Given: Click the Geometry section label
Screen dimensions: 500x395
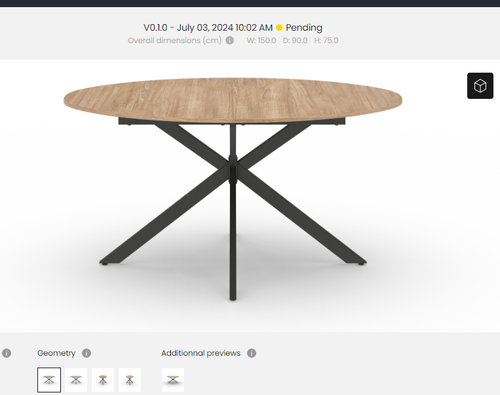Looking at the screenshot, I should coord(56,353).
